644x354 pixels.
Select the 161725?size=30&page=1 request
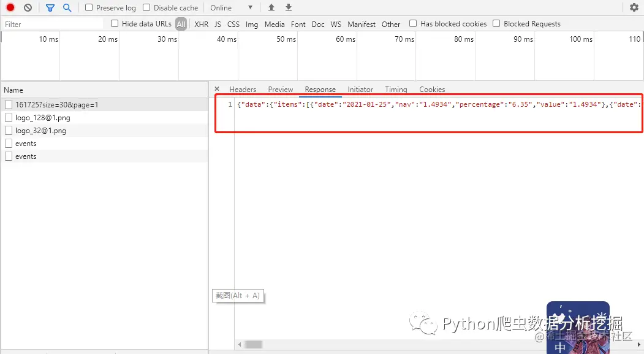56,105
